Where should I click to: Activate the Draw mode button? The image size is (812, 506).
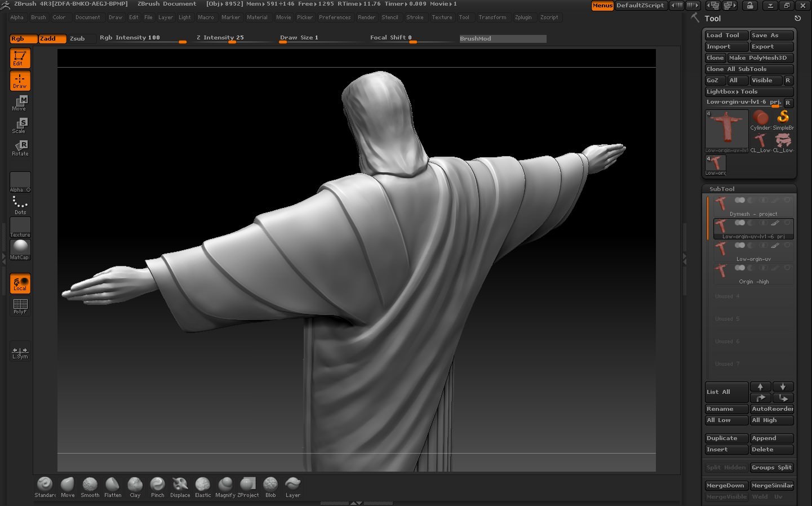tap(20, 81)
